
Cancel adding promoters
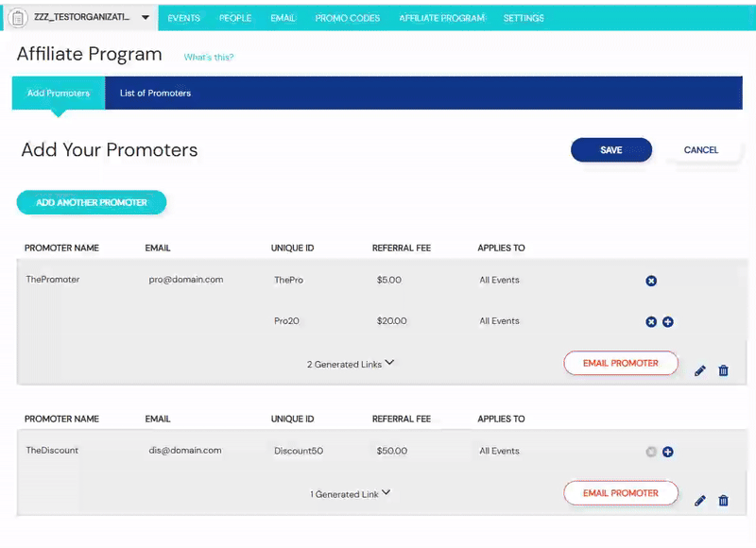[701, 150]
